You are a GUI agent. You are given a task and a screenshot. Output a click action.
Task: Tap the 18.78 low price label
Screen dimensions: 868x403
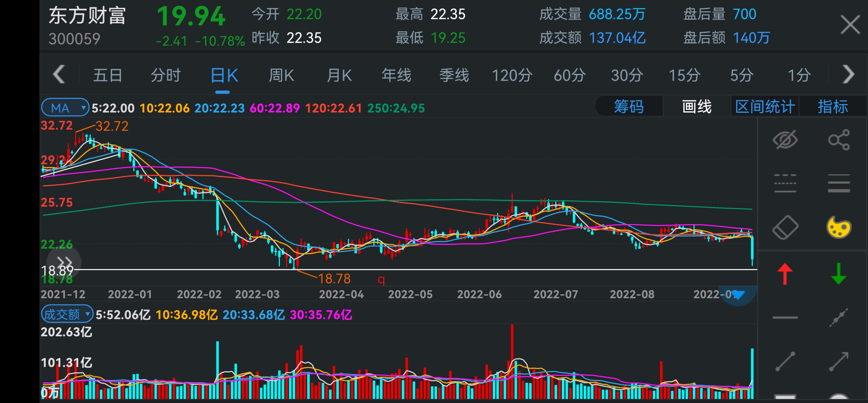click(x=334, y=279)
